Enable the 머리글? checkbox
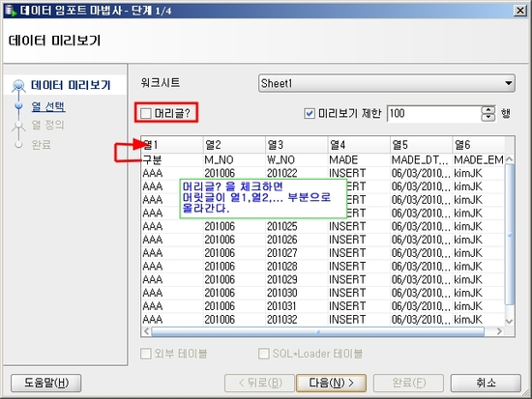The width and height of the screenshot is (532, 399). pyautogui.click(x=146, y=113)
